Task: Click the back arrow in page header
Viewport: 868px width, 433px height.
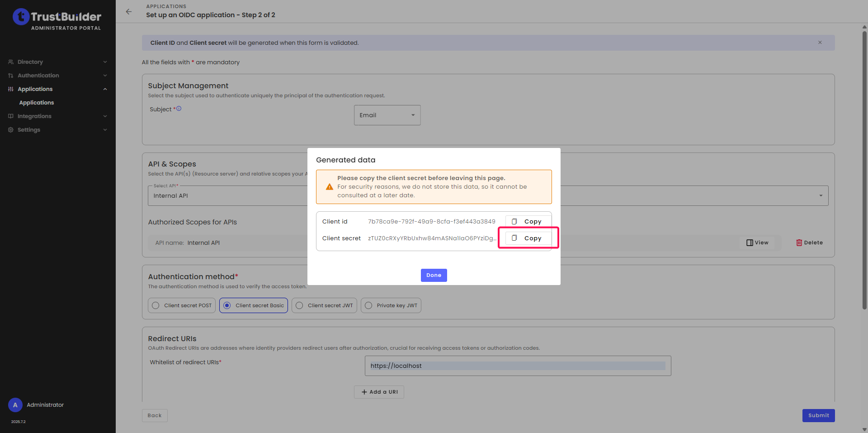Action: [x=129, y=12]
